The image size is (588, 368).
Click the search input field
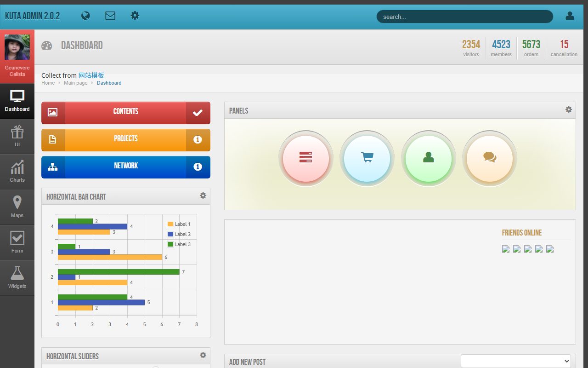tap(465, 17)
